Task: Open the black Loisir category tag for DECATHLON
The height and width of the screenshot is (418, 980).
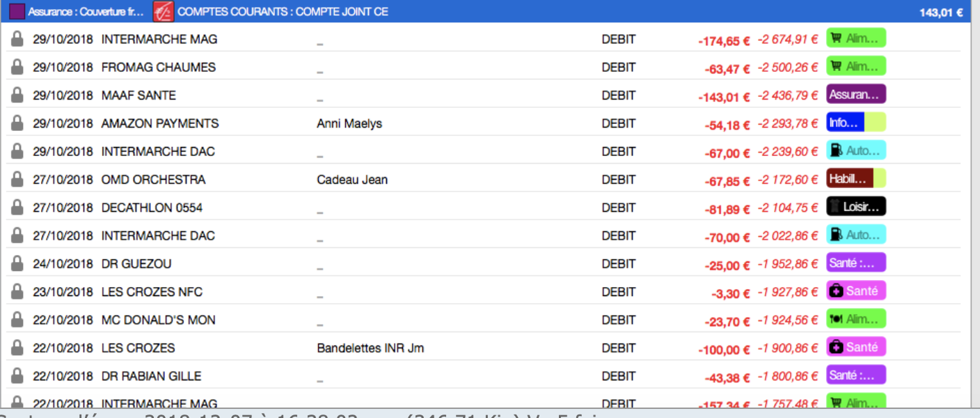Action: pyautogui.click(x=855, y=207)
